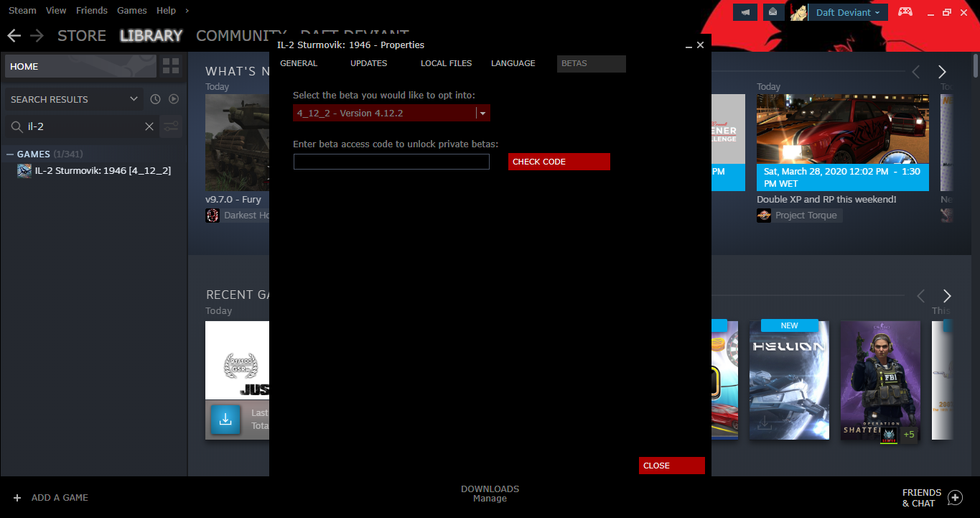The height and width of the screenshot is (518, 980).
Task: Click the plus icon beside Add a Game
Action: 17,497
